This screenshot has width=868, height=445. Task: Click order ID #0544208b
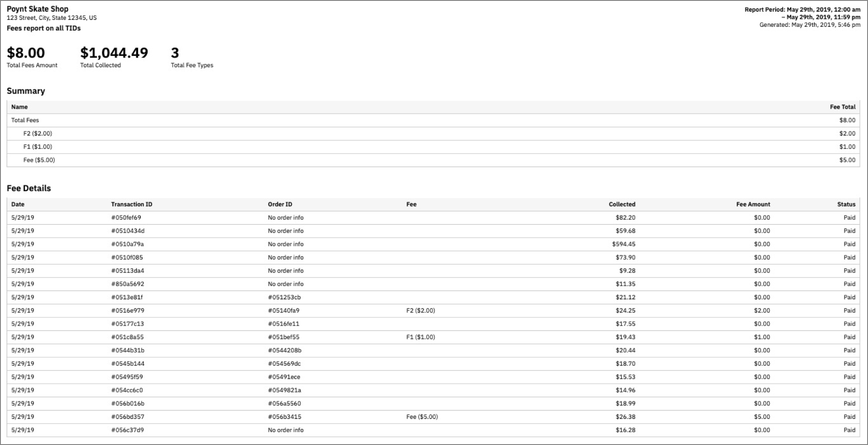click(285, 351)
